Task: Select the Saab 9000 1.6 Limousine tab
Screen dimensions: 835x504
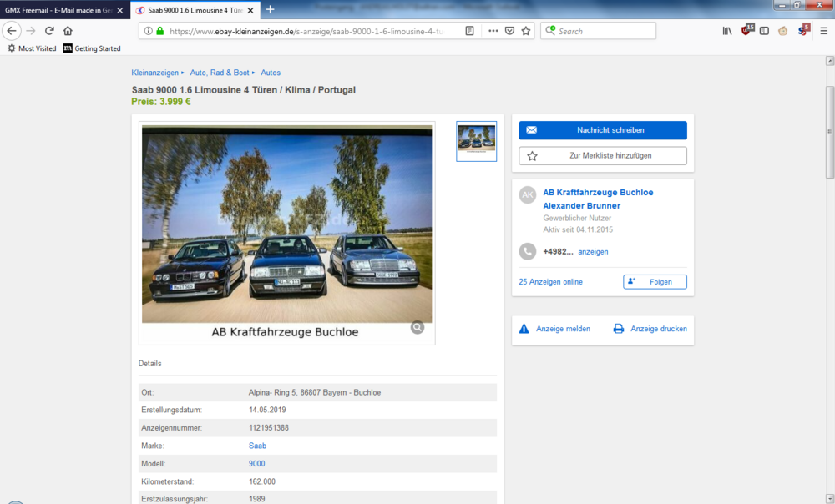Action: (195, 10)
